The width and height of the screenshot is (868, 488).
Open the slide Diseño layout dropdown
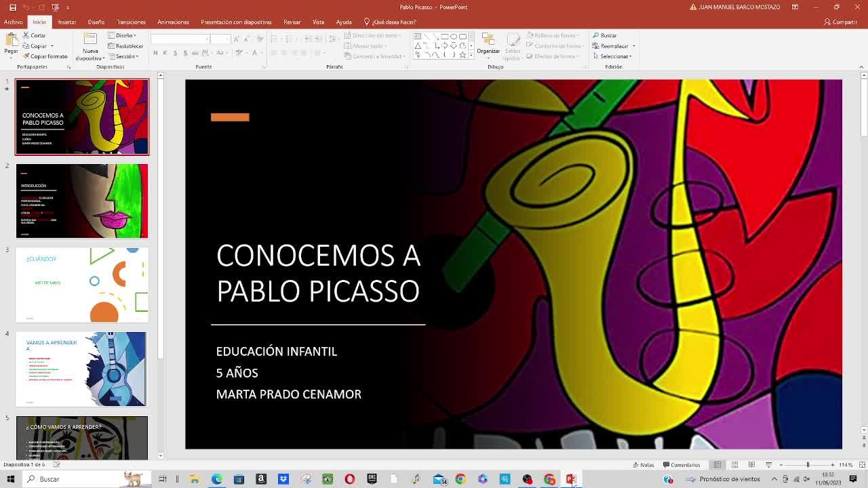pos(122,35)
